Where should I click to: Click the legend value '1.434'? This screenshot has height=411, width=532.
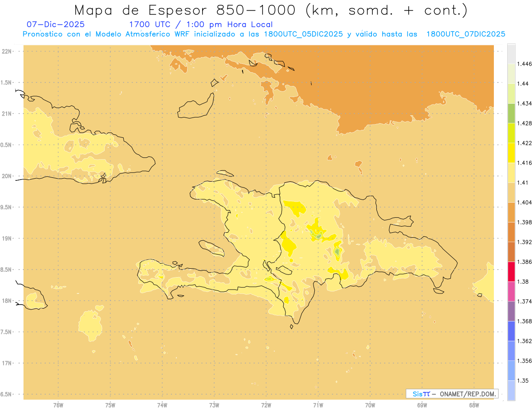[524, 103]
